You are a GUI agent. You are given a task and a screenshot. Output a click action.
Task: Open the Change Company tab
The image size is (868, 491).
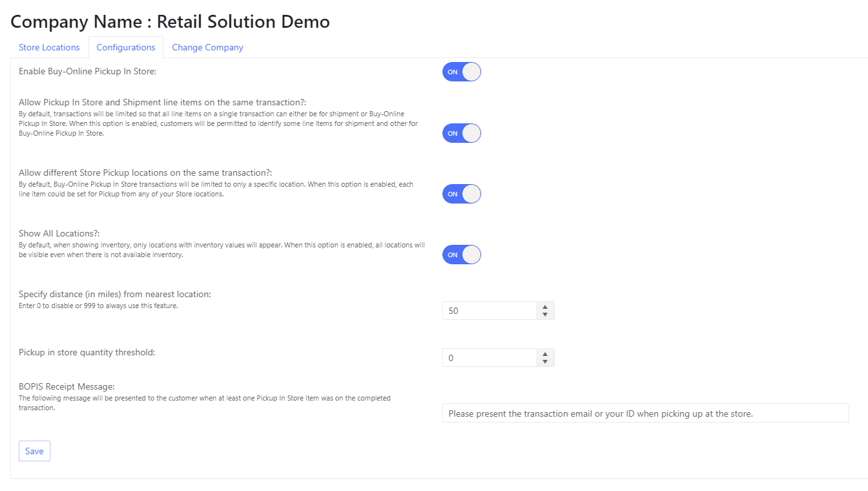207,47
